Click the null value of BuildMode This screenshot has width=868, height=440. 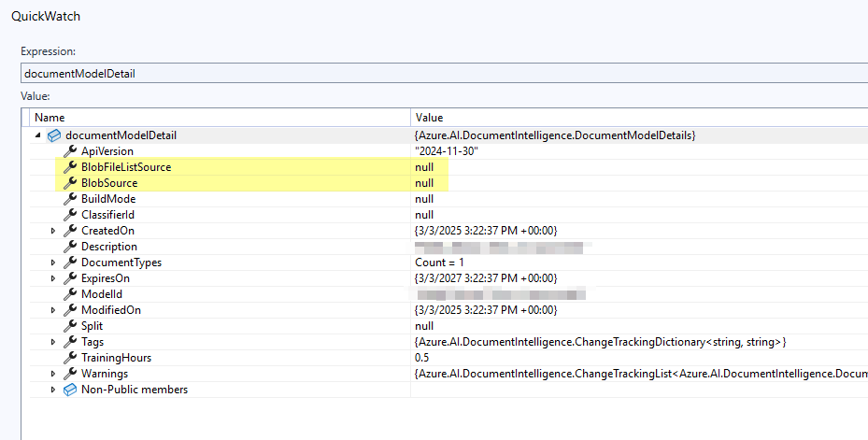424,199
